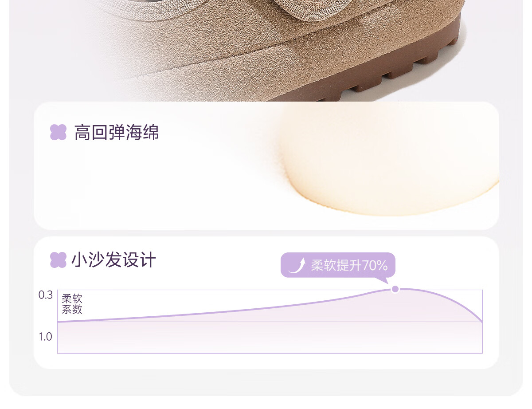Click the 0.3 axis label on the chart
The width and height of the screenshot is (532, 409).
pyautogui.click(x=45, y=295)
